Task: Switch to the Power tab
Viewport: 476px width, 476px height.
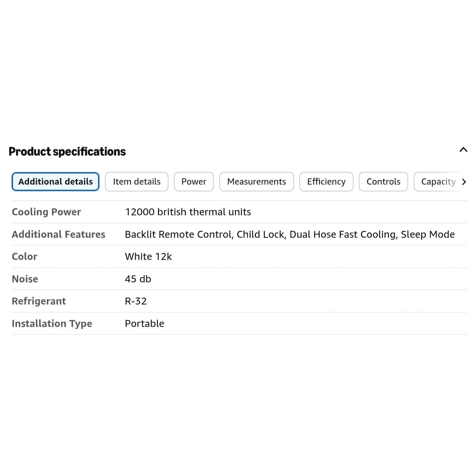Action: 194,182
